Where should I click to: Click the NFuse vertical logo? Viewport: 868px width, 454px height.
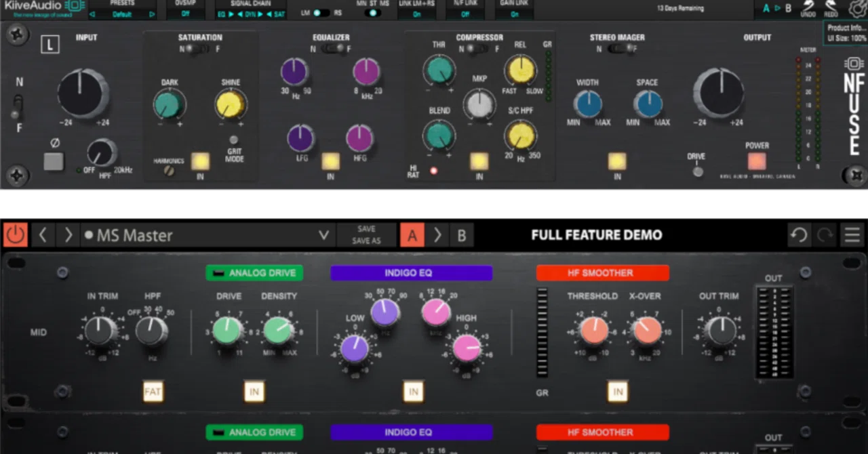(x=854, y=107)
